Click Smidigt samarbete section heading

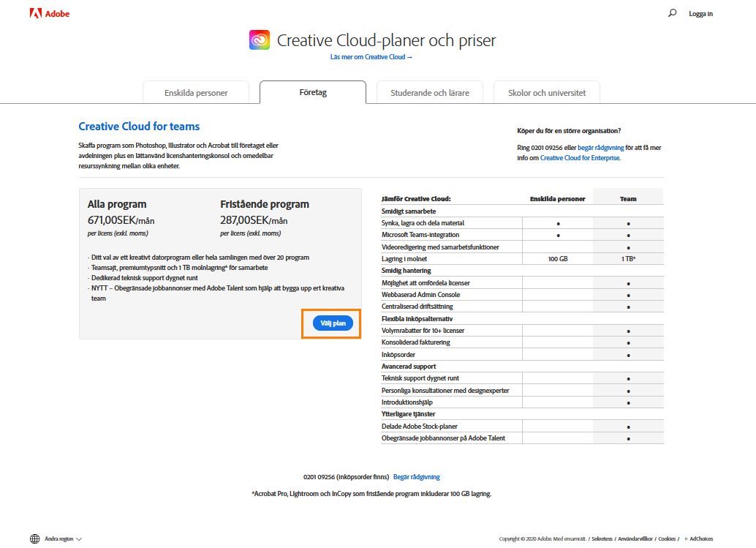coord(409,211)
